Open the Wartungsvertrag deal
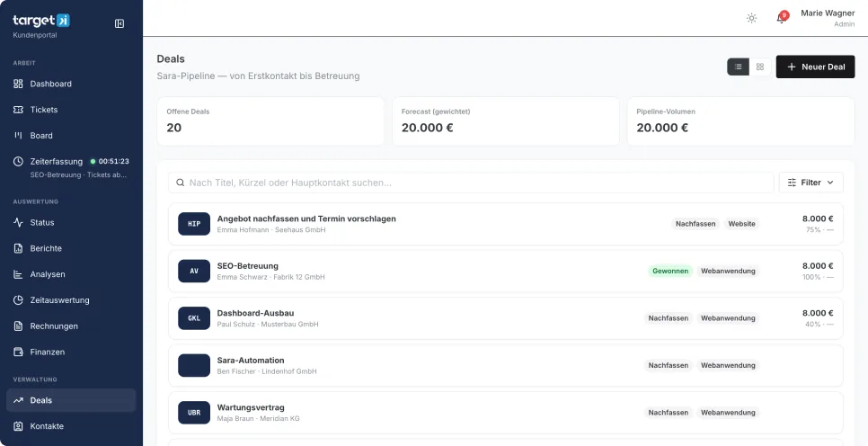 click(x=505, y=413)
